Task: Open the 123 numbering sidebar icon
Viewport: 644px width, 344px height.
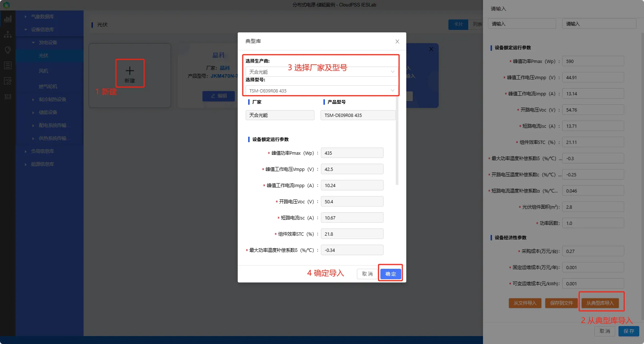Action: click(8, 96)
